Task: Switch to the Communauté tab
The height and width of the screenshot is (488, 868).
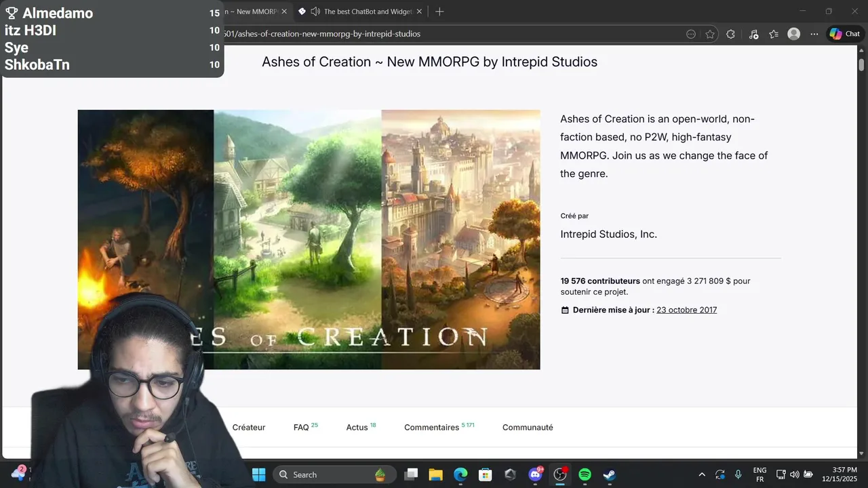Action: pyautogui.click(x=528, y=428)
